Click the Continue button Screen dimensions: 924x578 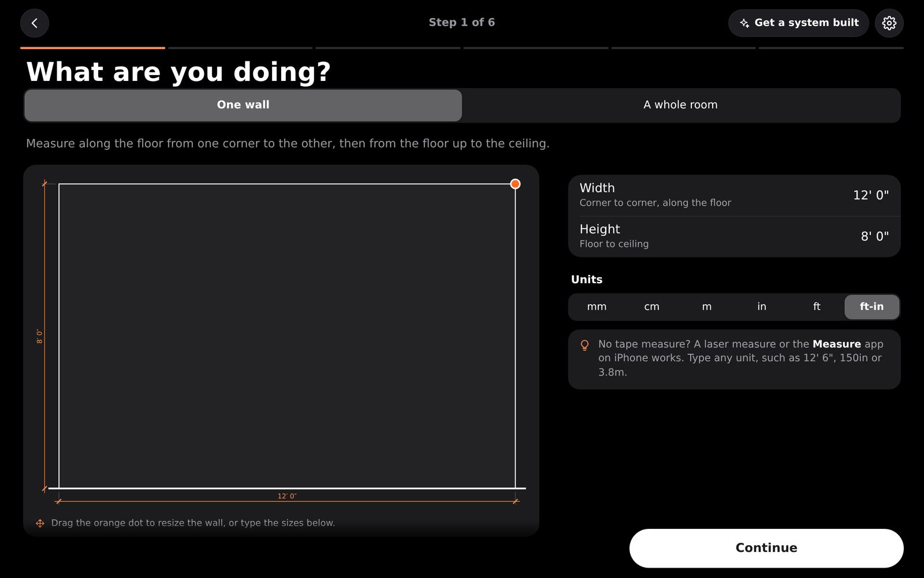(766, 548)
